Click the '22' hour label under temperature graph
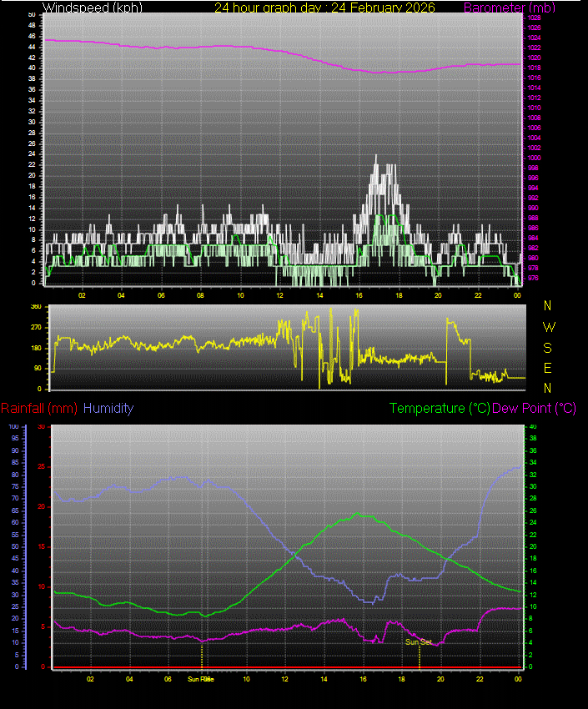 480,679
